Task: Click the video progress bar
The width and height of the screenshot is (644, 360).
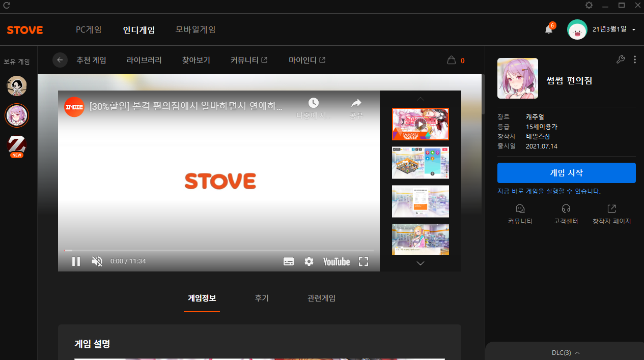Action: click(219, 250)
